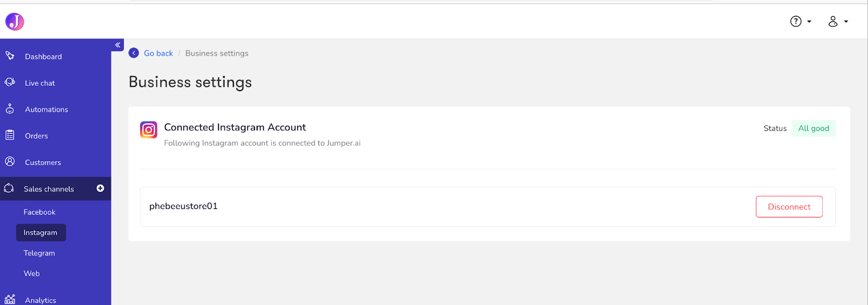Open the Customers person icon
The height and width of the screenshot is (305, 868).
click(x=10, y=161)
